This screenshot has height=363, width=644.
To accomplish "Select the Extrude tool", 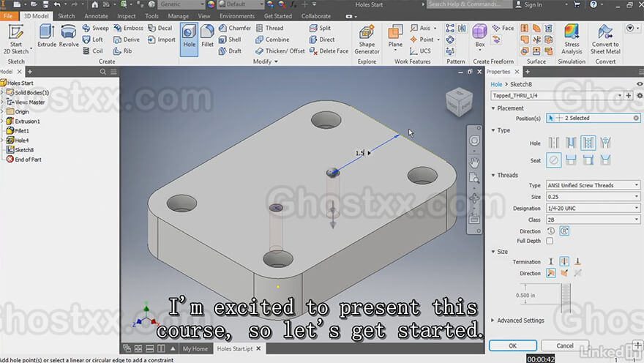I will (47, 36).
